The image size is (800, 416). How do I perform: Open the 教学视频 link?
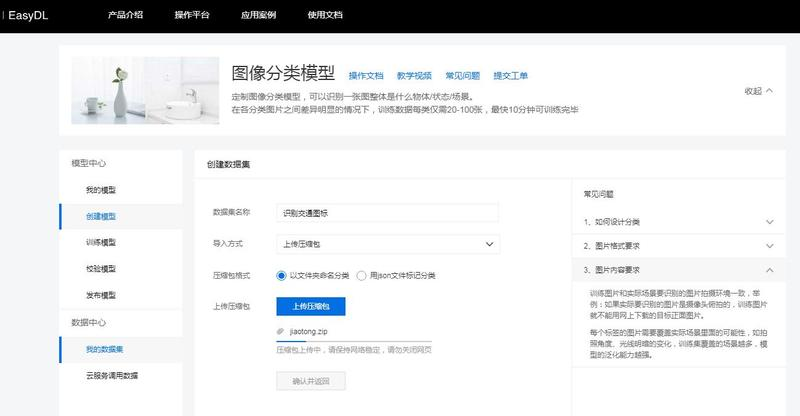click(x=414, y=76)
